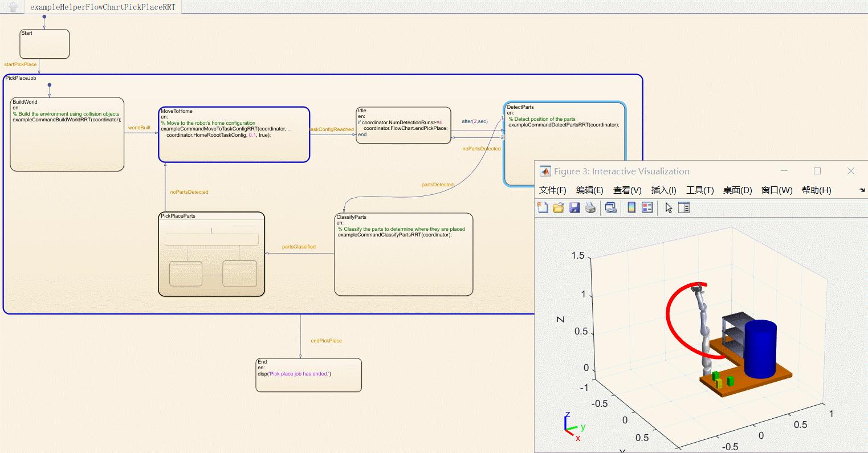The image size is (868, 453).
Task: Save the figure using the disk icon
Action: 574,207
